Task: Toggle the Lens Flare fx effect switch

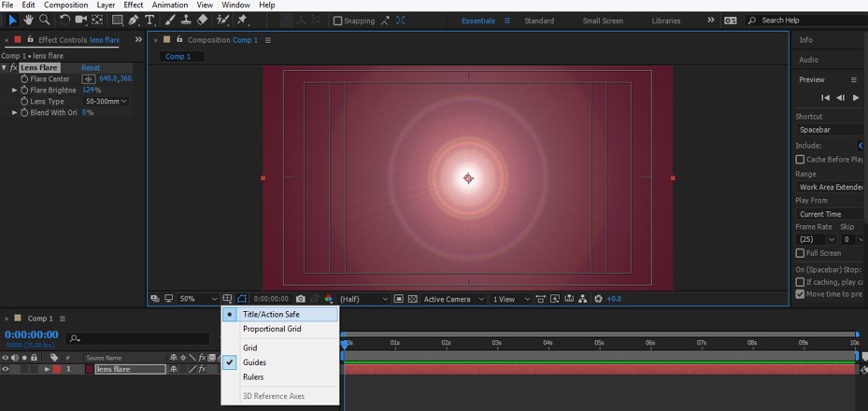Action: pyautogui.click(x=14, y=67)
